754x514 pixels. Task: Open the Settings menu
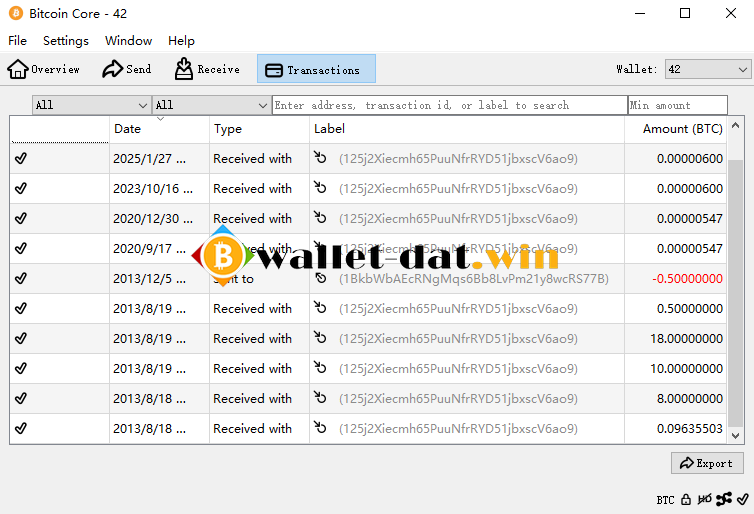(x=66, y=41)
